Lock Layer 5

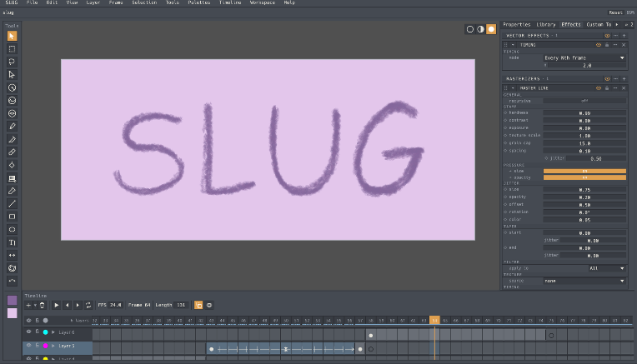(37, 346)
